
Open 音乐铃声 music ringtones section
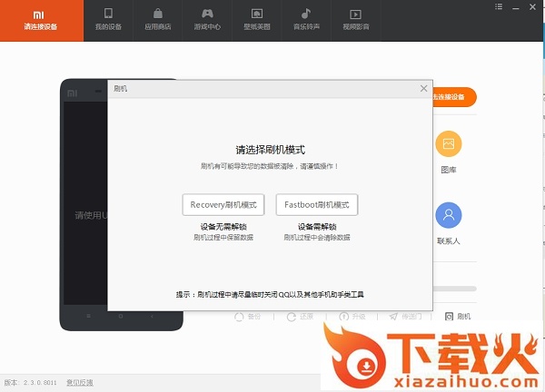(306, 20)
